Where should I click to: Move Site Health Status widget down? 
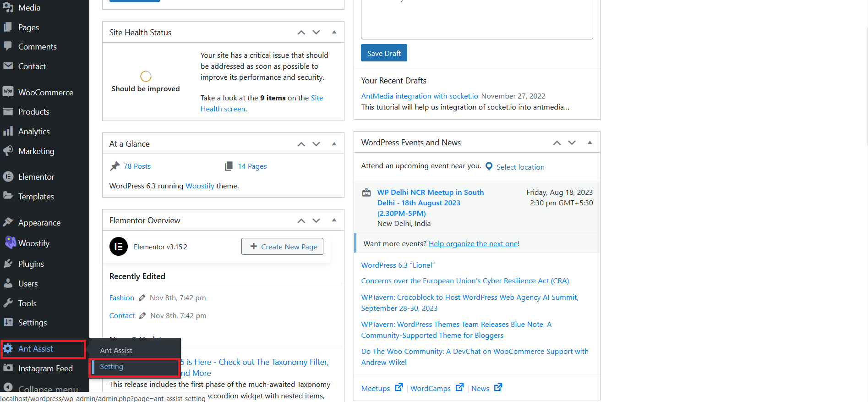[317, 32]
